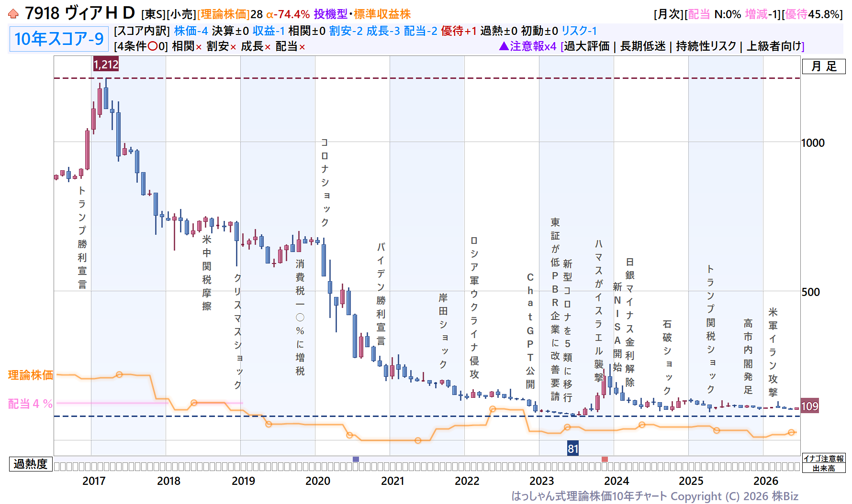The height and width of the screenshot is (504, 852).
Task: Click the 標準収益株 classification text
Action: pos(382,14)
